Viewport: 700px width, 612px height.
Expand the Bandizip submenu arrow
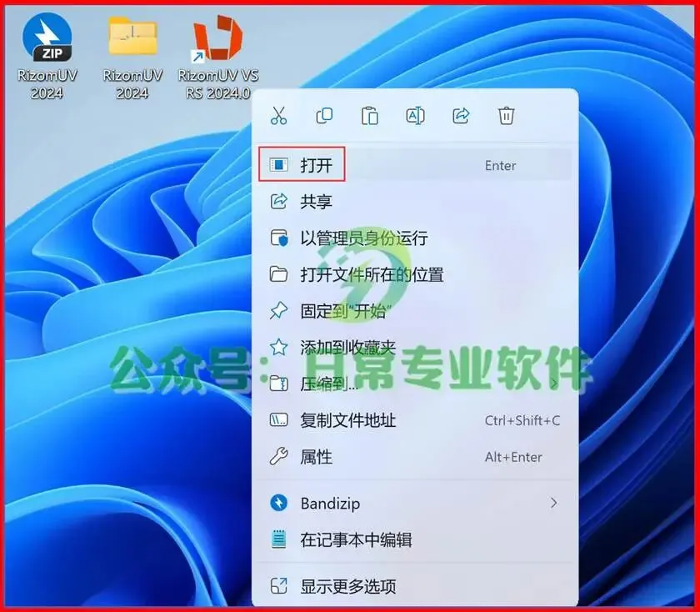click(x=553, y=504)
